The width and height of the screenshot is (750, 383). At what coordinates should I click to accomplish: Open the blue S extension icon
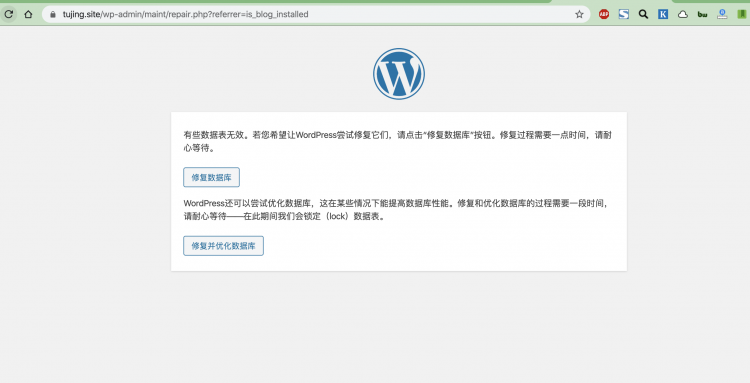pyautogui.click(x=624, y=14)
